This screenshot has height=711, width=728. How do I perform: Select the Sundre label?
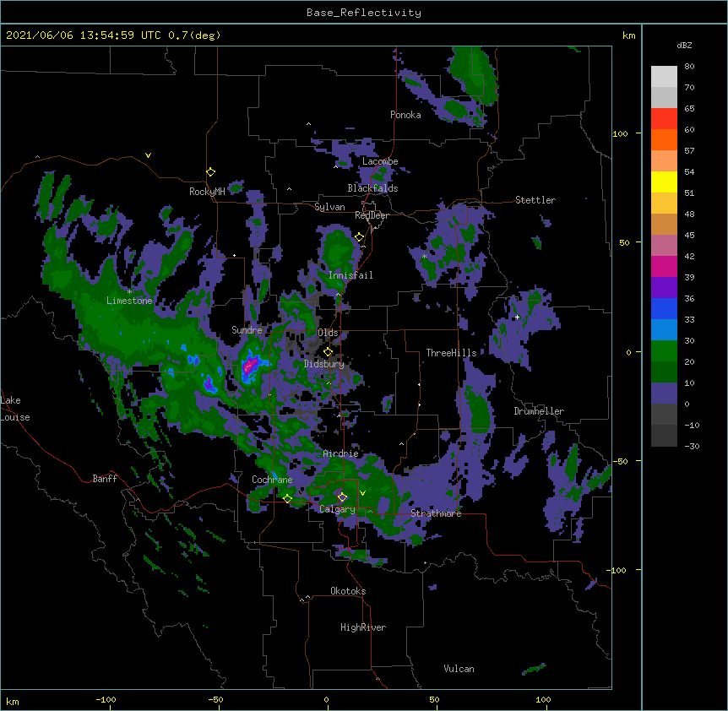pyautogui.click(x=247, y=330)
